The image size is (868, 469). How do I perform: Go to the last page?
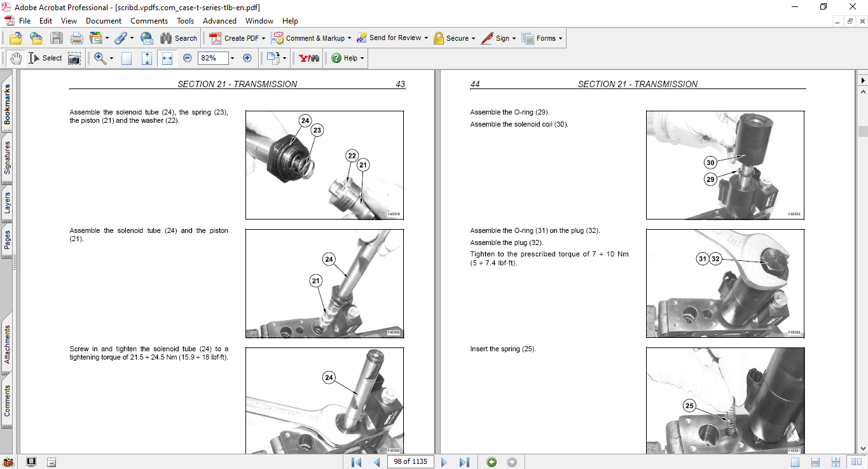pyautogui.click(x=464, y=462)
